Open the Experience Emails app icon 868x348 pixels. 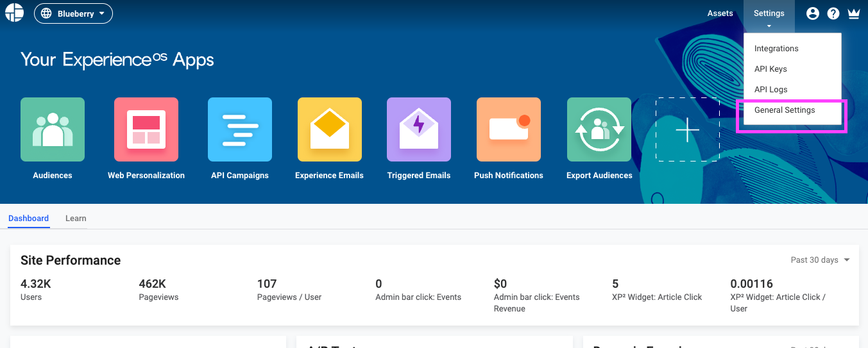330,129
